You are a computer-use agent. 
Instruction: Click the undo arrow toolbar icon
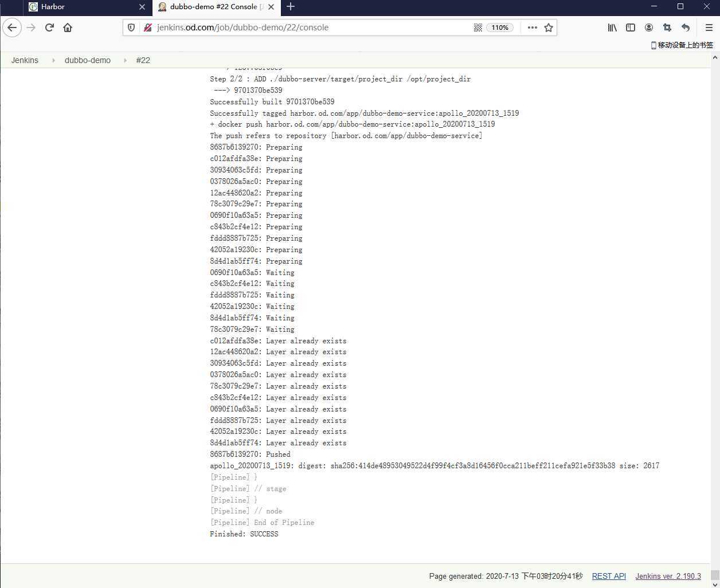(x=686, y=28)
